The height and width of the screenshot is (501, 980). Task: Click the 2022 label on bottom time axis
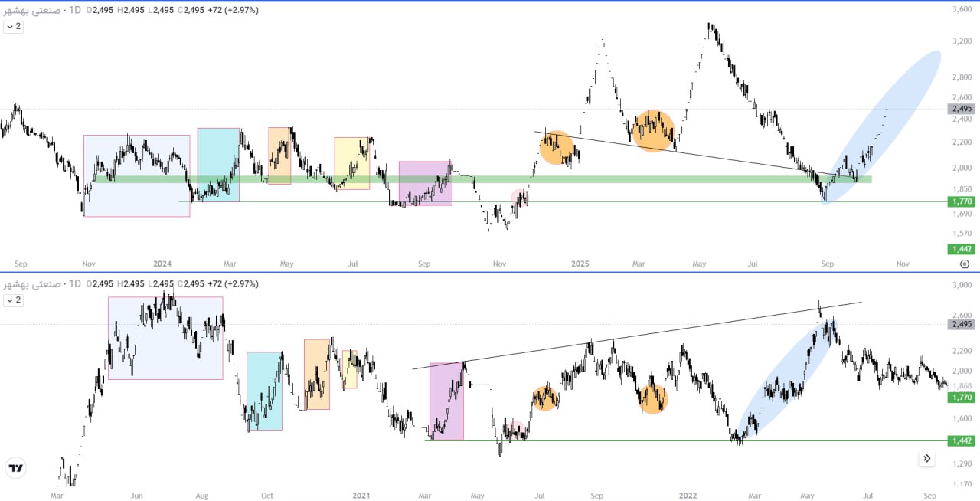(x=690, y=496)
